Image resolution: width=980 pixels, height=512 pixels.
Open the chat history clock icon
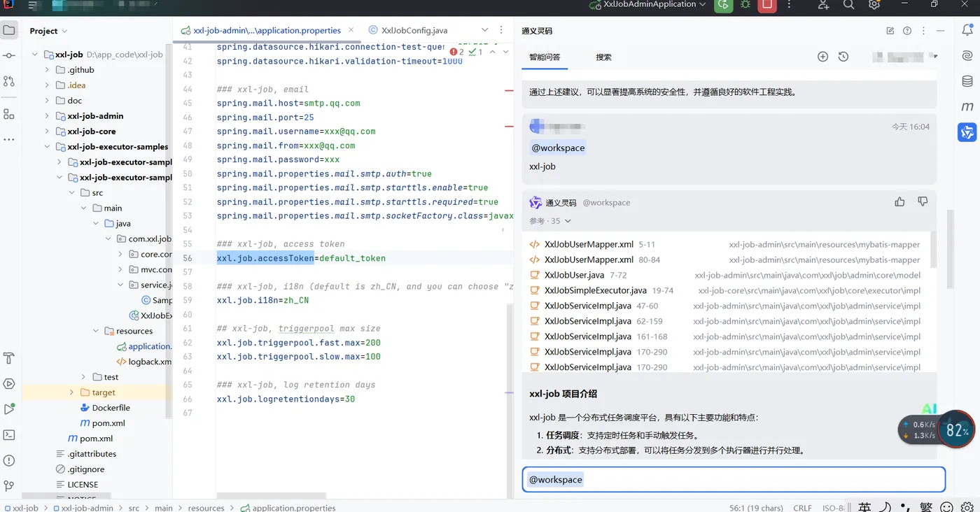click(843, 57)
